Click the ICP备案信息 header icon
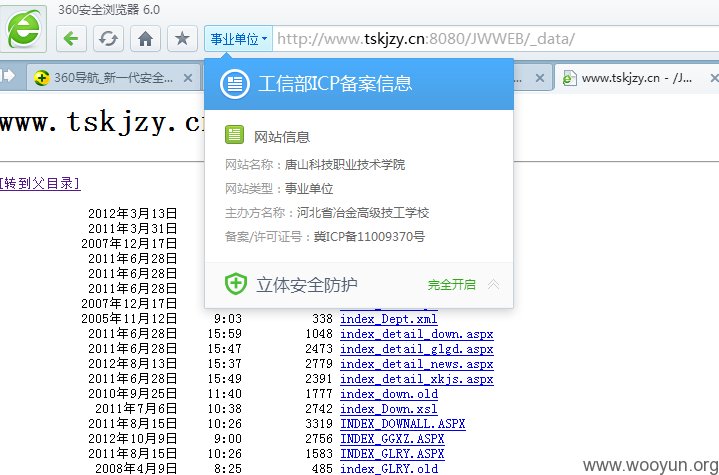The width and height of the screenshot is (719, 475). 234,84
